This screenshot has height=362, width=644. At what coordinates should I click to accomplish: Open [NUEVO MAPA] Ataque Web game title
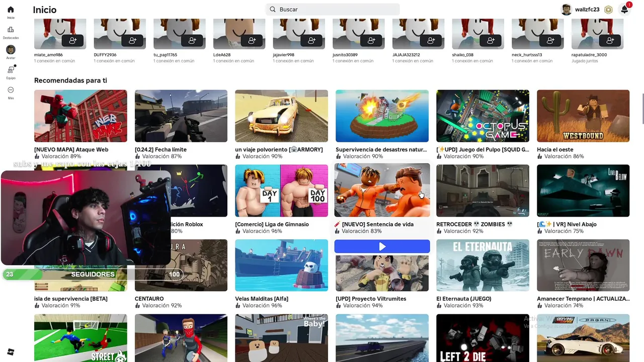[71, 149]
